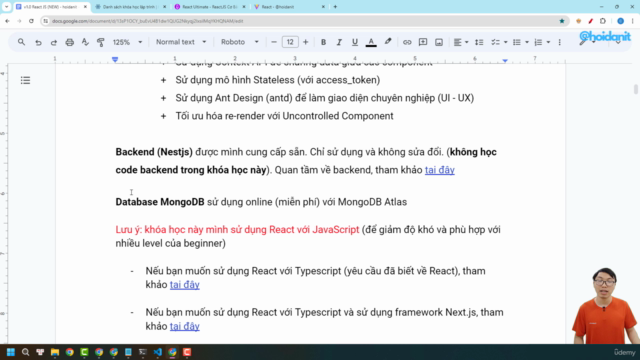Activate the paint format tool
Screen dimensions: 640x360
point(101,42)
